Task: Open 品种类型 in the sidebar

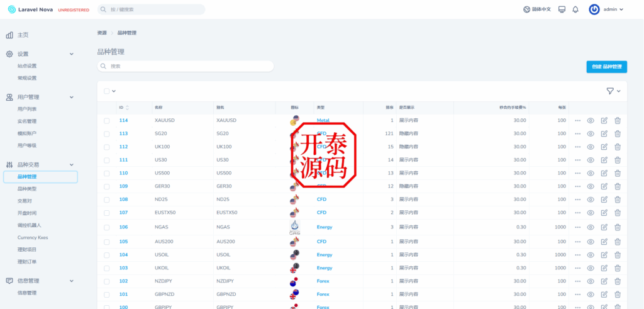Action: (27, 189)
